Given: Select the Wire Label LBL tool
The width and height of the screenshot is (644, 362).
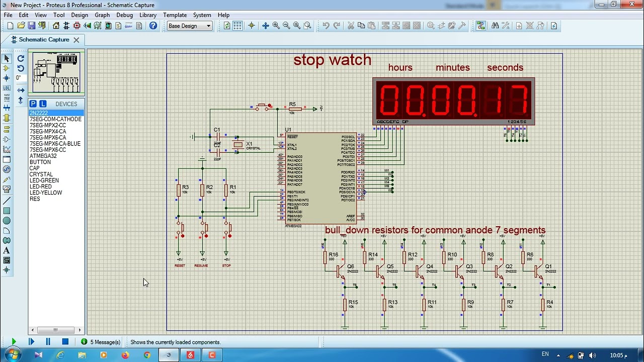Looking at the screenshot, I should click(7, 88).
